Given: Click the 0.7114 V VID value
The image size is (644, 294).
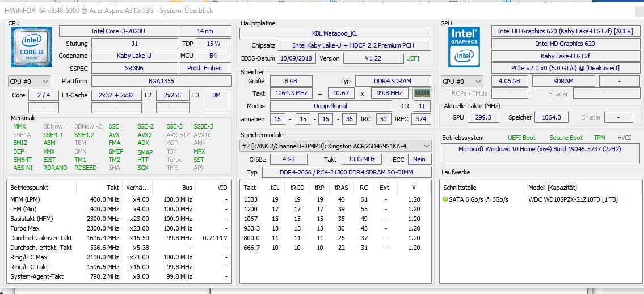Looking at the screenshot, I should [x=215, y=238].
